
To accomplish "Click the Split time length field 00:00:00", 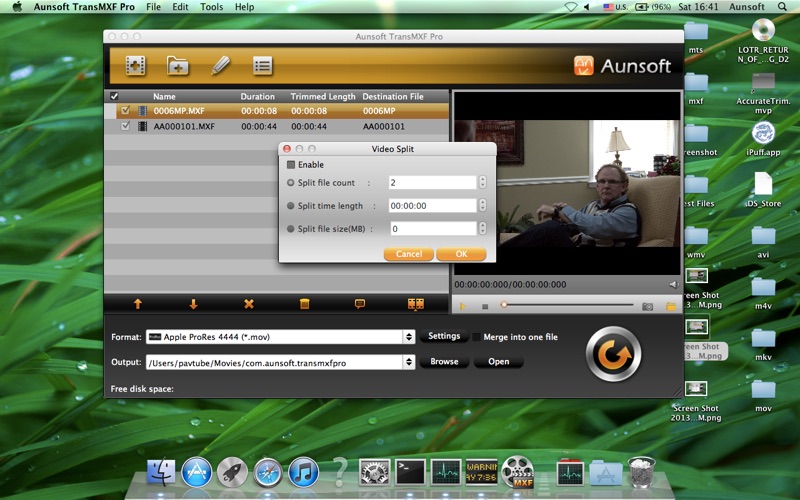I will [433, 205].
